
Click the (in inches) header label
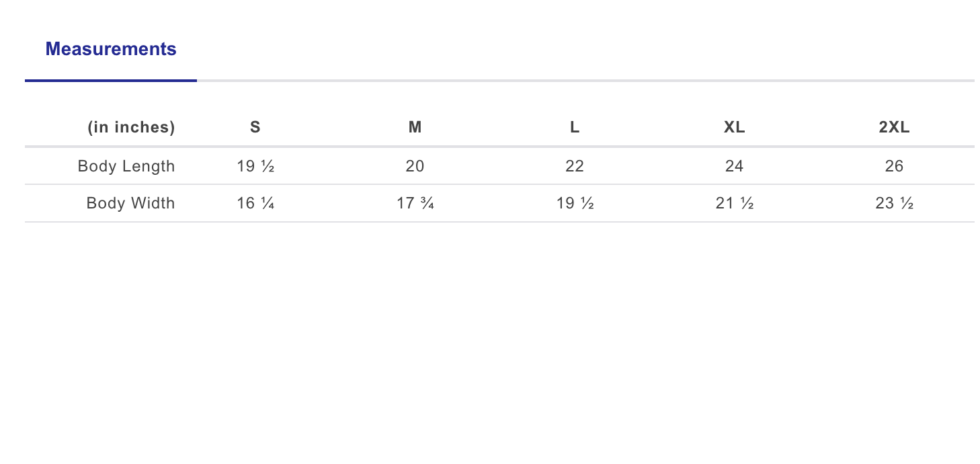pos(131,127)
